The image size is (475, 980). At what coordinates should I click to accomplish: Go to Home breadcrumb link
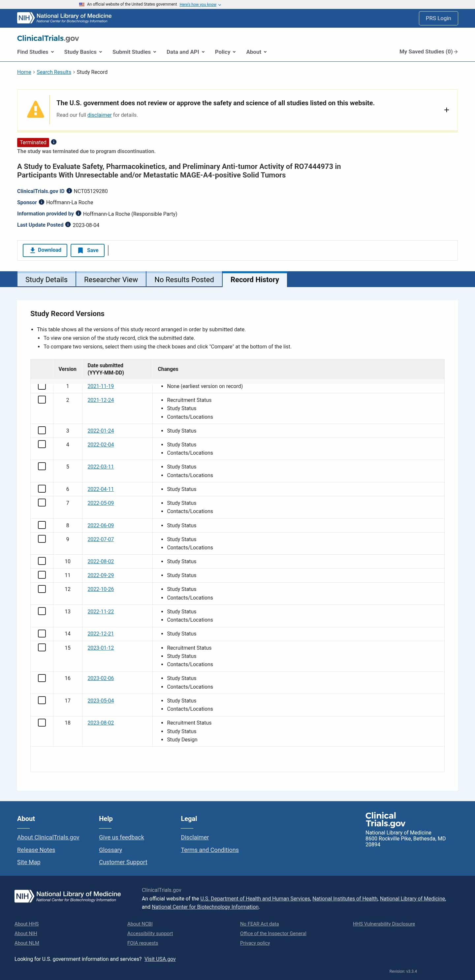24,72
